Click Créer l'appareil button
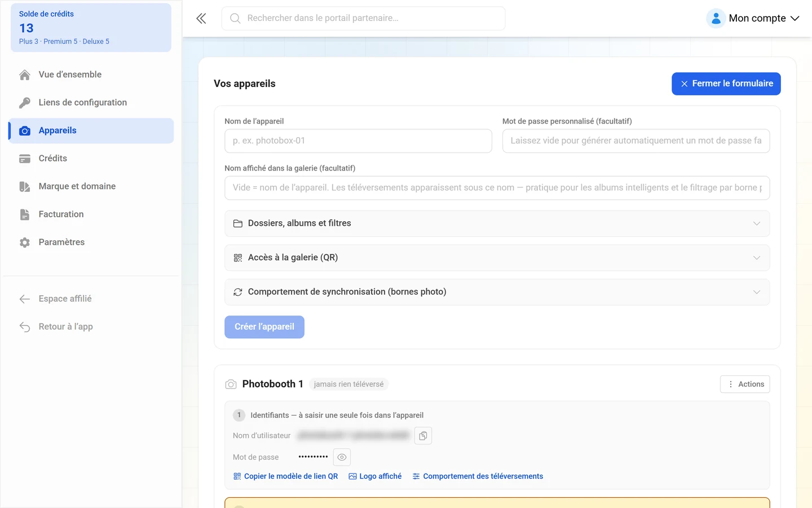Screen dimensions: 812x508 coord(264,327)
